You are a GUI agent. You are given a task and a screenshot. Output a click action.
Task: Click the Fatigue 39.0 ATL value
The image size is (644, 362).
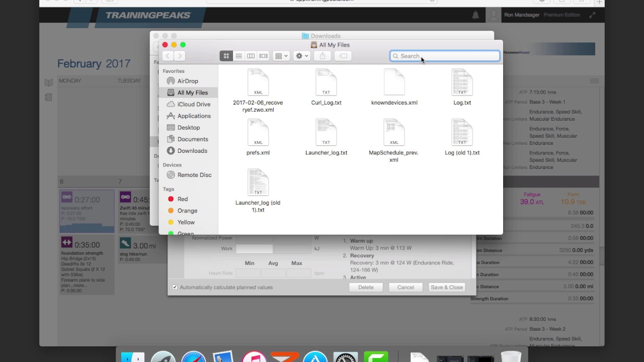532,202
